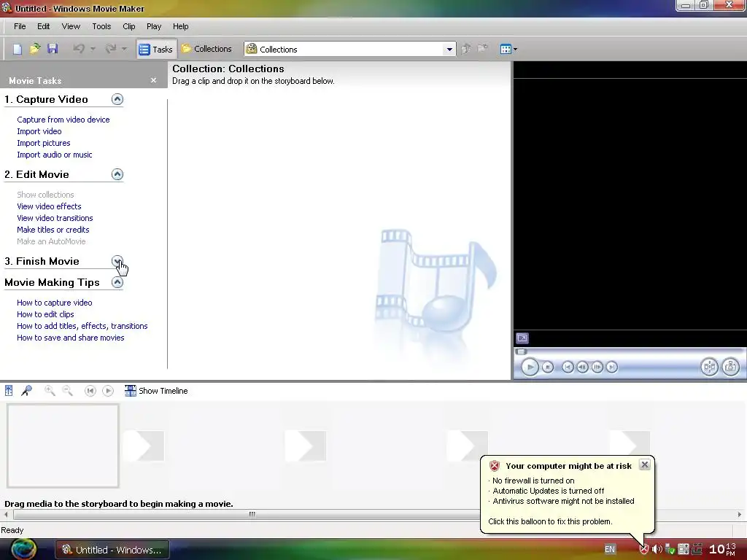The width and height of the screenshot is (747, 560).
Task: Toggle the Collections pane button
Action: point(206,49)
